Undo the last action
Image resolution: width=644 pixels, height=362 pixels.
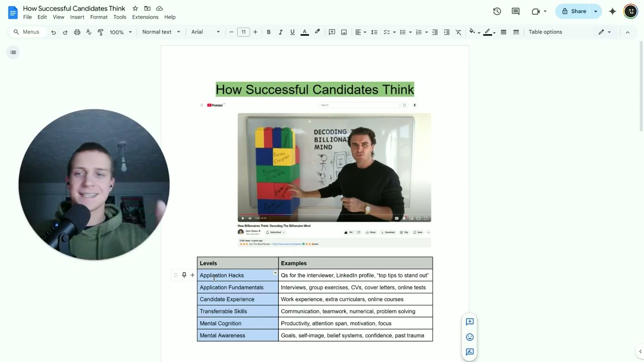53,32
